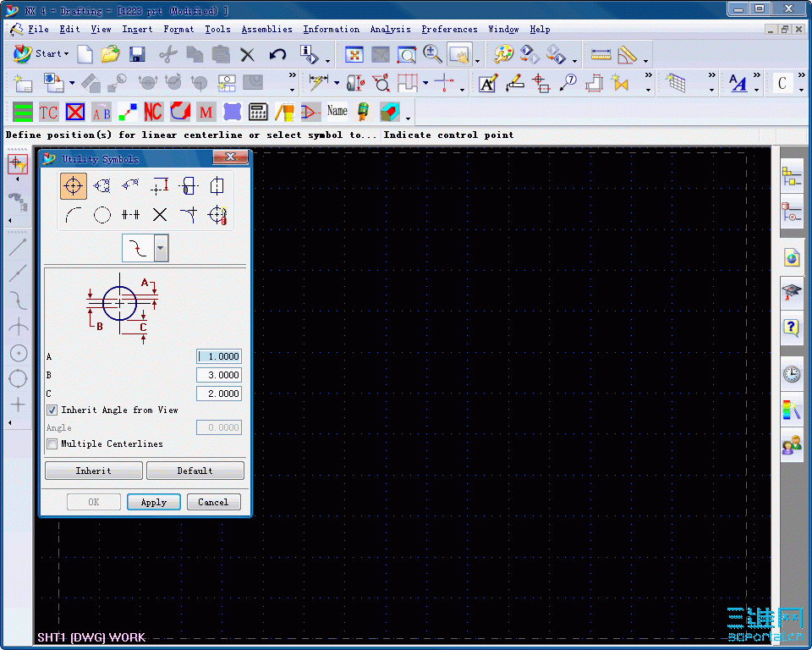
Task: Disable Inherit Angle from View
Action: tap(52, 410)
